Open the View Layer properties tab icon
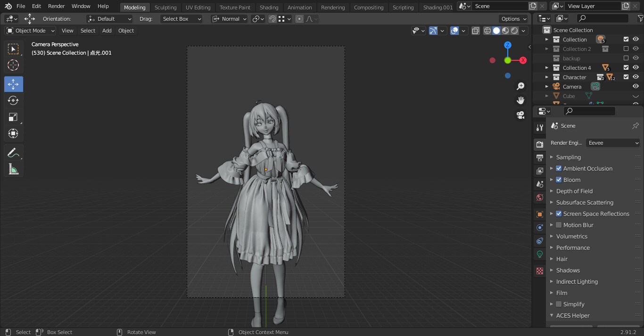 540,171
